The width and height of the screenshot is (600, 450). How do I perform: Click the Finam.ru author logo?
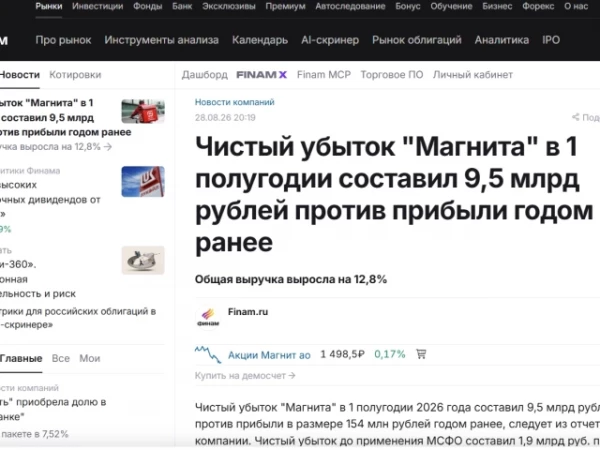pos(208,318)
